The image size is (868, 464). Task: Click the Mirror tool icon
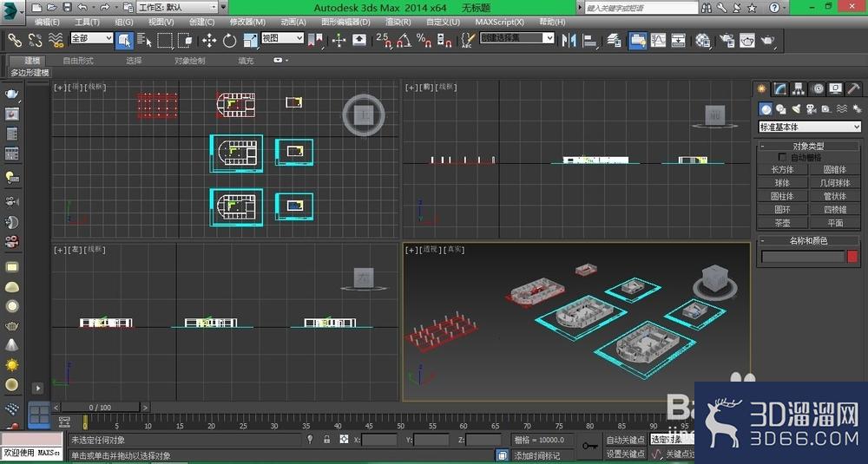click(x=569, y=40)
